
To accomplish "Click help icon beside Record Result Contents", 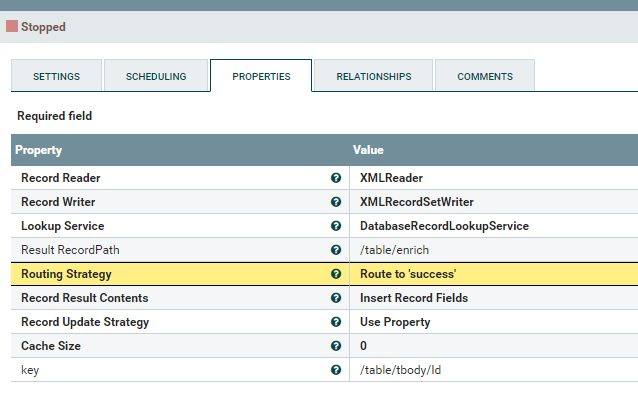I will pos(336,298).
